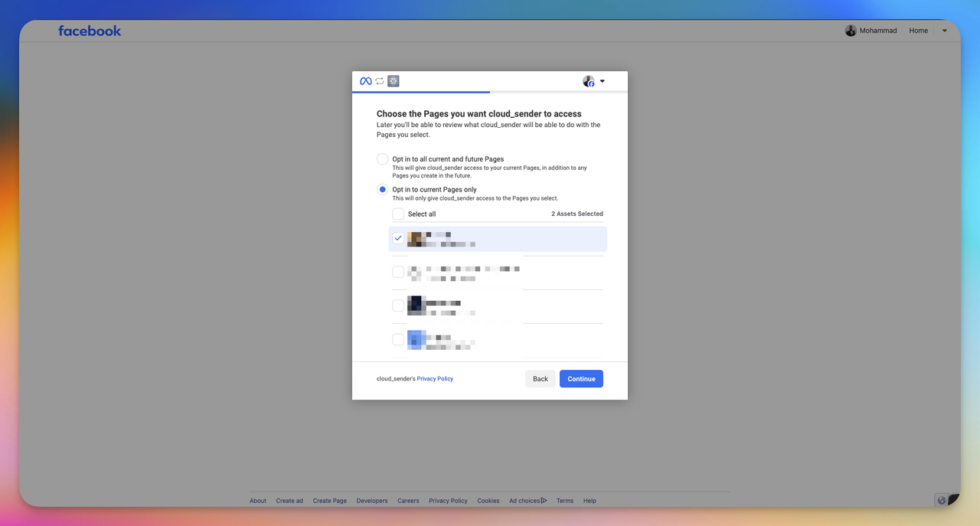
Task: Open cloud_sender's Privacy Policy link
Action: (435, 379)
